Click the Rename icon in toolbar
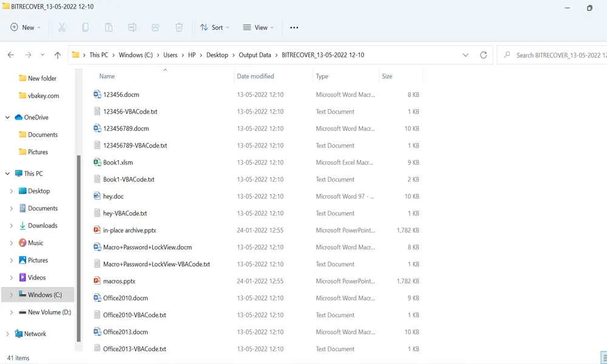 132,27
